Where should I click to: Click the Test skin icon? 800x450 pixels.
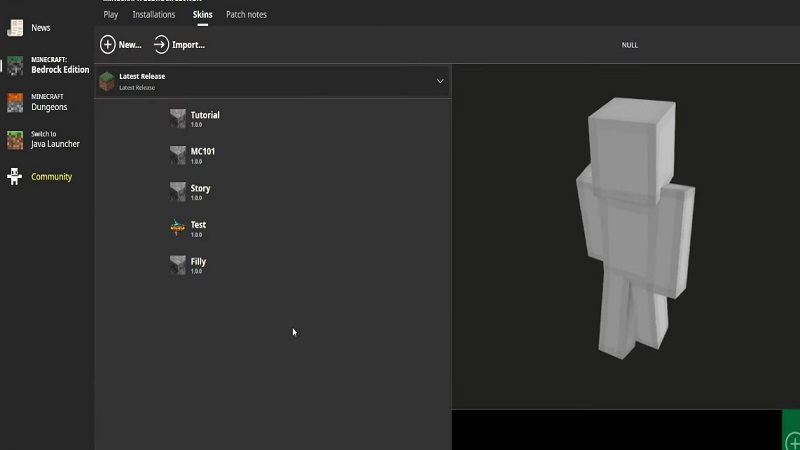(178, 228)
